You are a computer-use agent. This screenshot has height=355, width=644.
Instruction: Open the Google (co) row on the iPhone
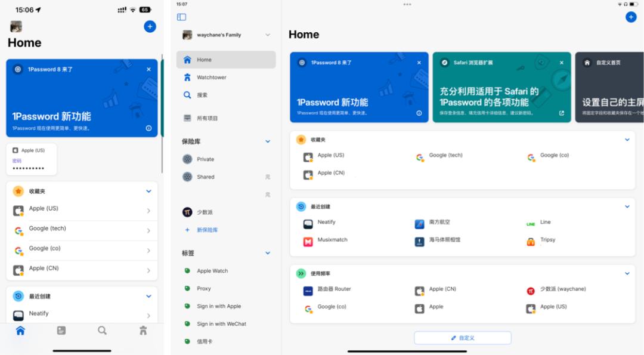tap(82, 250)
